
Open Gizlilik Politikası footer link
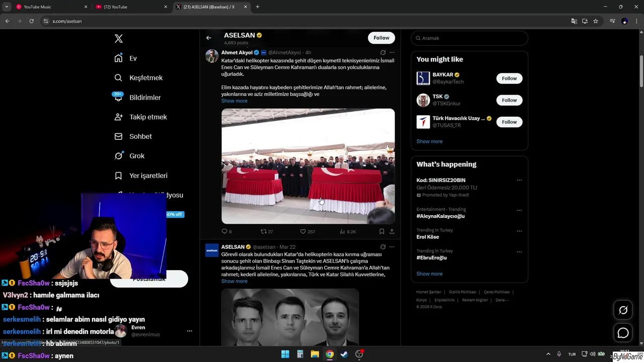click(x=462, y=292)
